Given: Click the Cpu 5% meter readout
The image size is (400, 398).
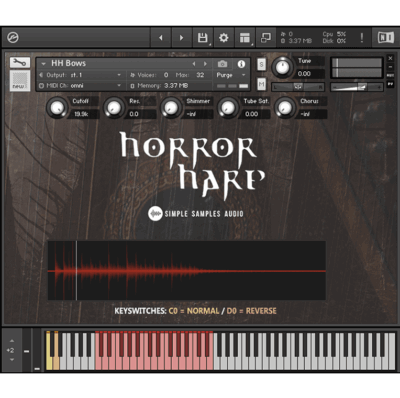Looking at the screenshot, I should pyautogui.click(x=334, y=34).
